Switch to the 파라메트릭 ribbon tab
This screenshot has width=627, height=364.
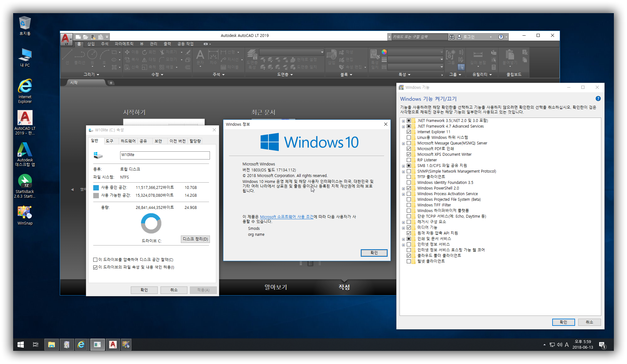click(124, 44)
